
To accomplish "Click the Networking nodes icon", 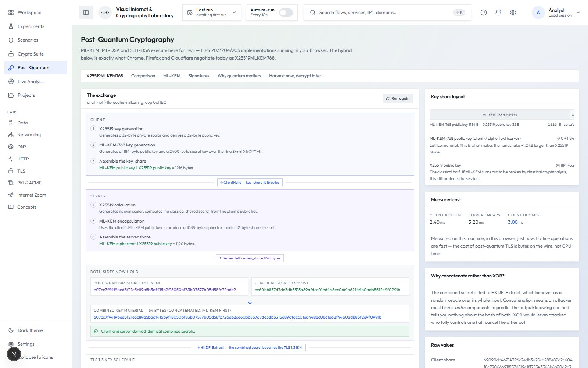I will (x=11, y=135).
